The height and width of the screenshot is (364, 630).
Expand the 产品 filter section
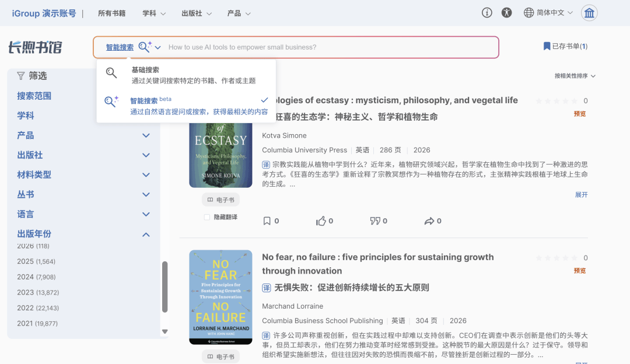(x=146, y=135)
